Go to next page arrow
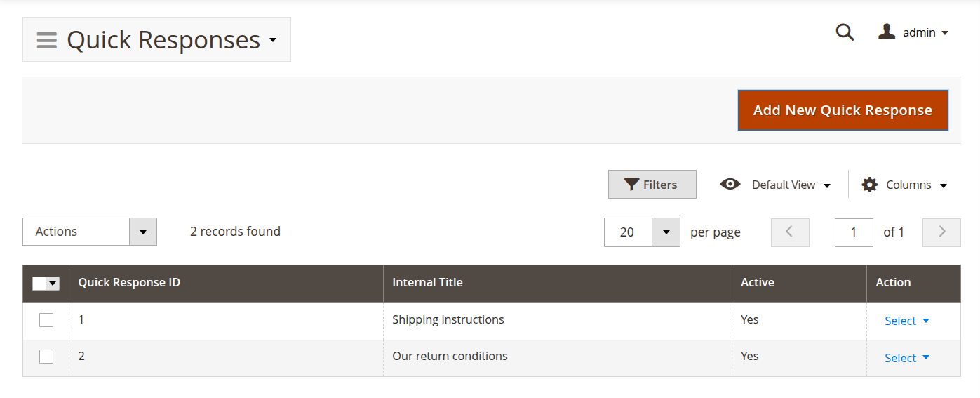This screenshot has height=398, width=980. coord(941,232)
